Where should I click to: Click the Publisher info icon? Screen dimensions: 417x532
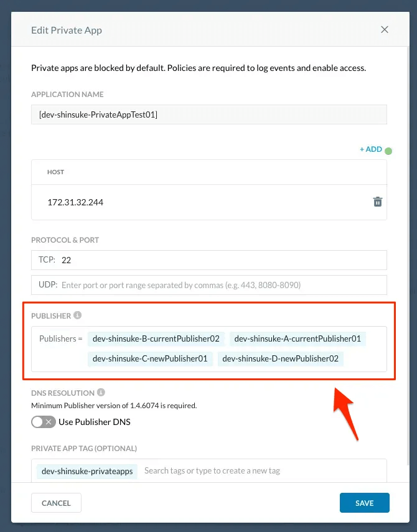pyautogui.click(x=77, y=315)
